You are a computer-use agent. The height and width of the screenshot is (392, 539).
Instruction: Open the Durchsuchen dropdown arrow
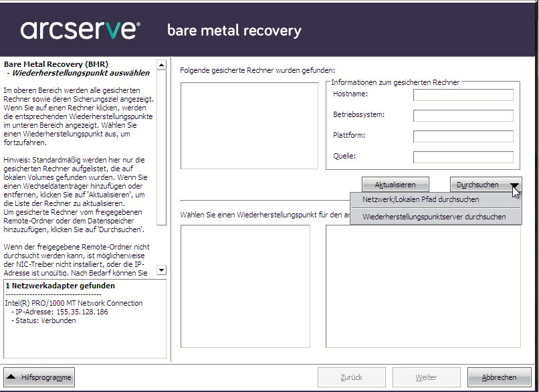click(514, 185)
